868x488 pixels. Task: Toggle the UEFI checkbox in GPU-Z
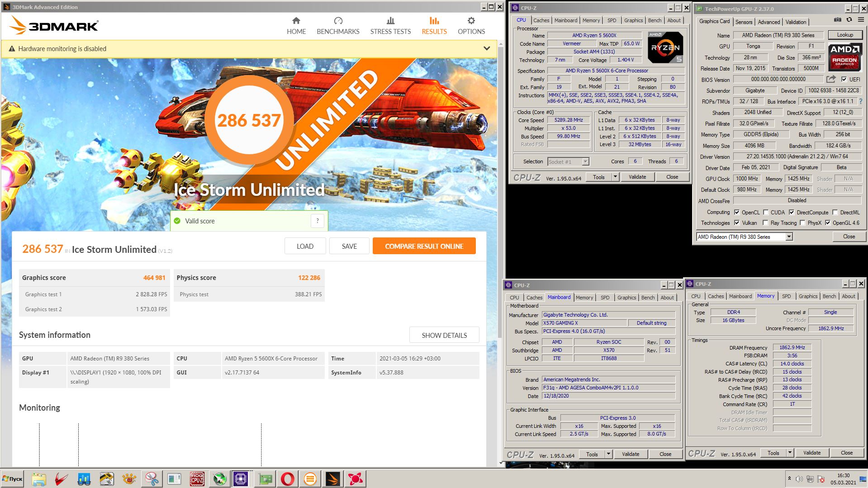point(844,79)
